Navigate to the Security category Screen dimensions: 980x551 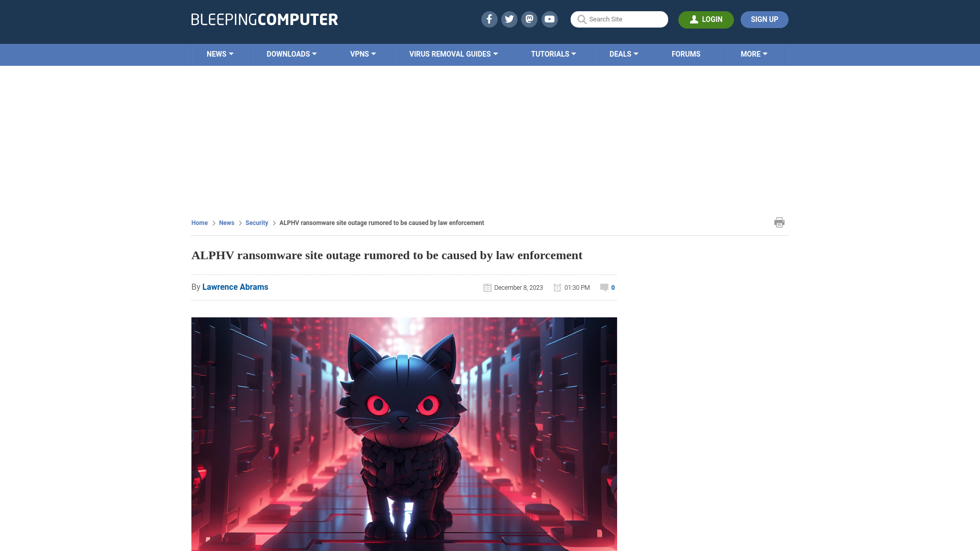click(256, 222)
